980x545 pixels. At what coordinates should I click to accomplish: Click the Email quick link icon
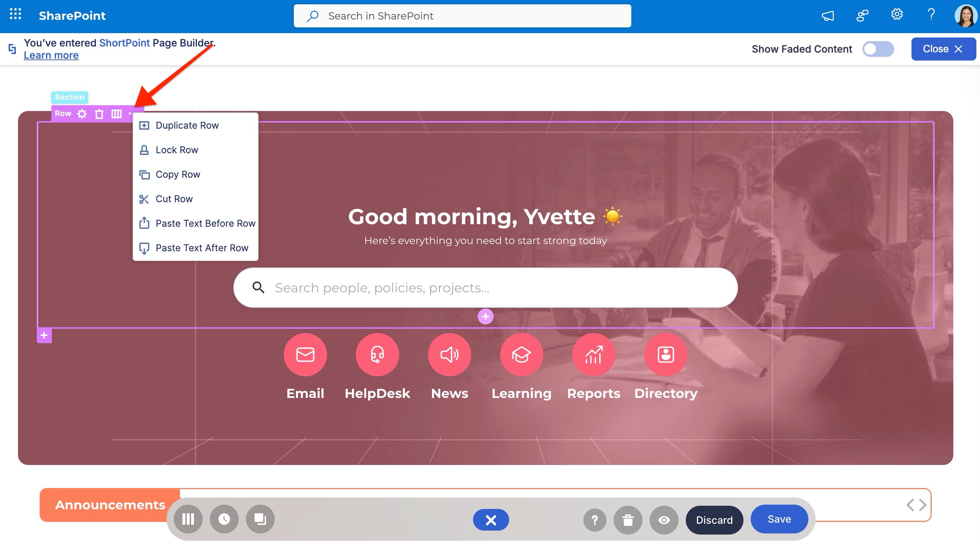(x=305, y=354)
